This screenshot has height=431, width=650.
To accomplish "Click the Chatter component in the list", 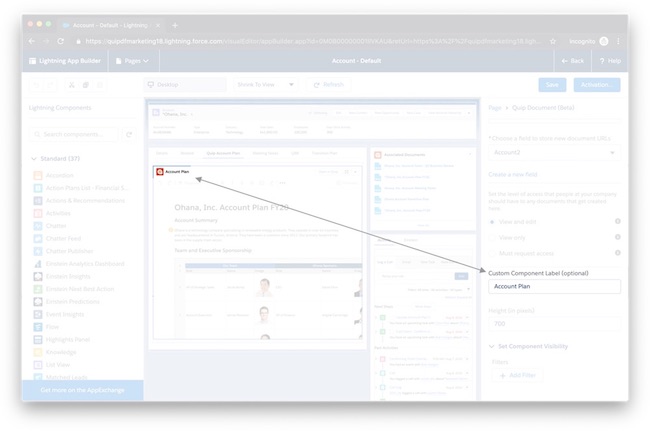I will tap(56, 226).
